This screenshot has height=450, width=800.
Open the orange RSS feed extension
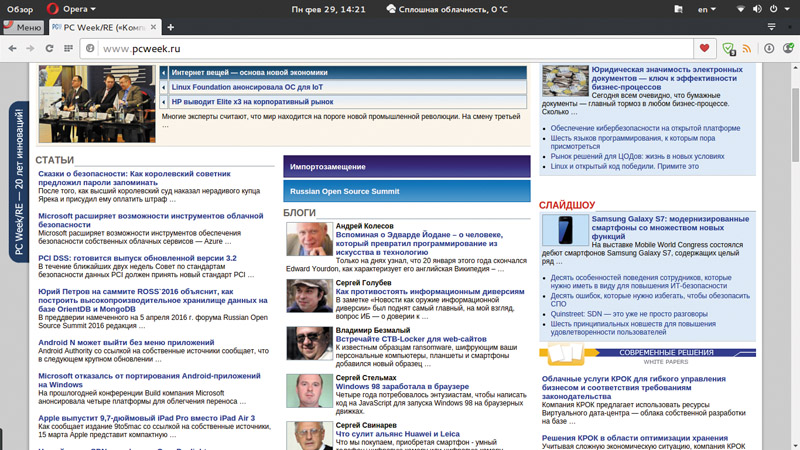(747, 49)
